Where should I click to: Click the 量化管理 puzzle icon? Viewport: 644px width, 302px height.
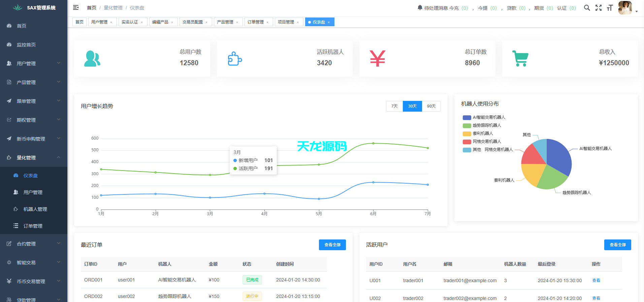click(x=9, y=157)
